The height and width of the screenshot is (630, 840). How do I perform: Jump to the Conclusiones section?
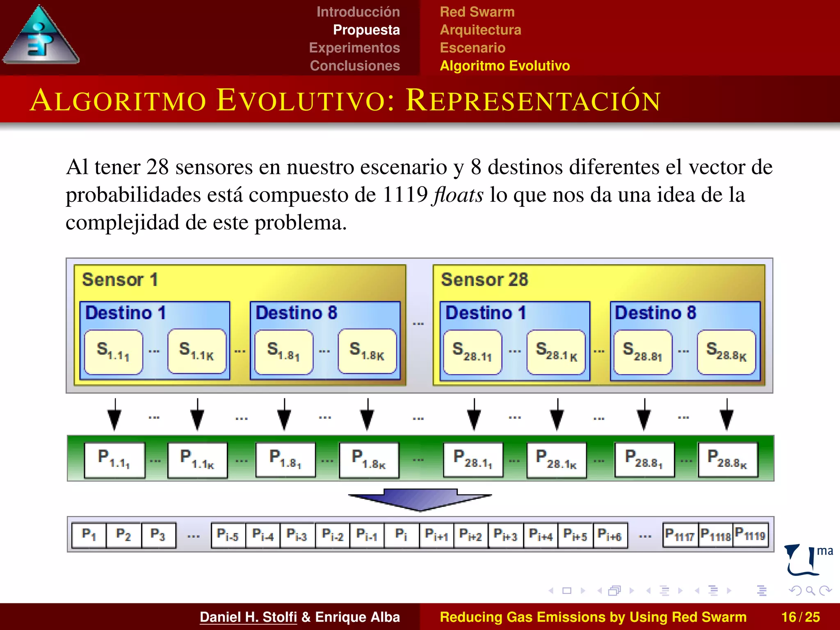pos(355,66)
